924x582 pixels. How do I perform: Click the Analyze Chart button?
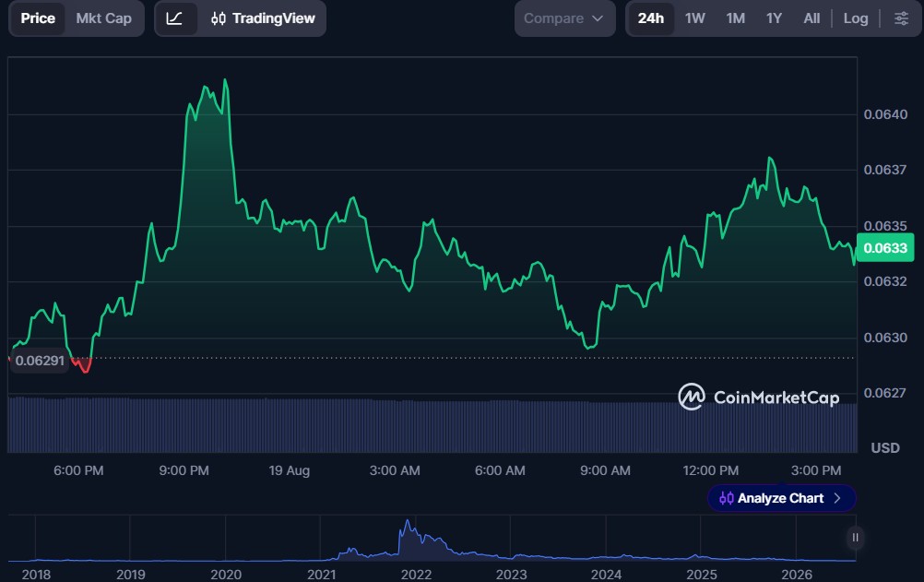pos(781,498)
